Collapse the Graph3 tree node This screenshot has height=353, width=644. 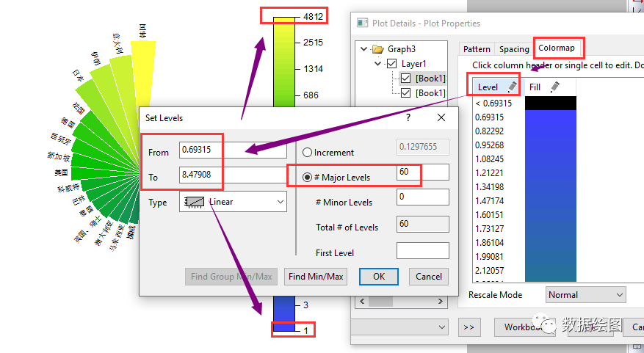point(364,49)
